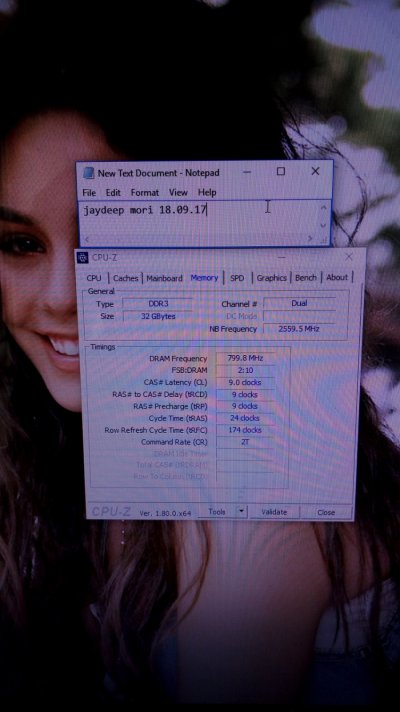Switch to the SPD tab
400x712 pixels.
(237, 278)
